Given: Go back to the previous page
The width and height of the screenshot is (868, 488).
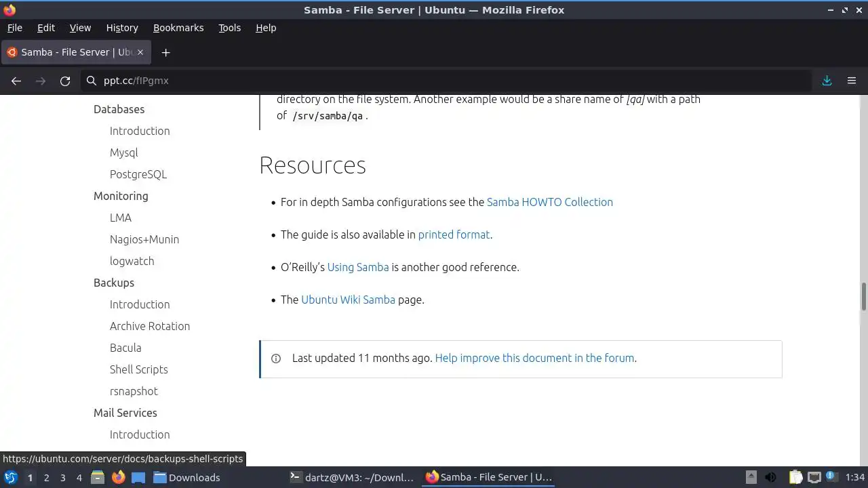Looking at the screenshot, I should tap(16, 81).
